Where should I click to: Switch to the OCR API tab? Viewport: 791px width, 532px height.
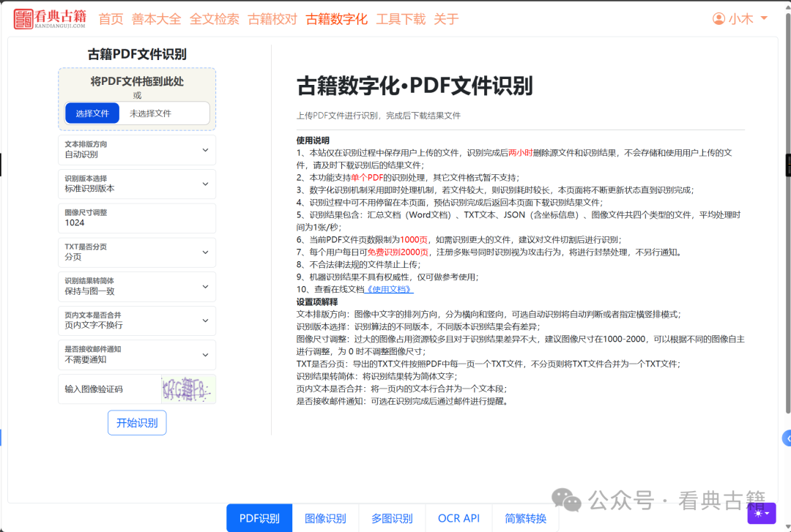pyautogui.click(x=458, y=518)
